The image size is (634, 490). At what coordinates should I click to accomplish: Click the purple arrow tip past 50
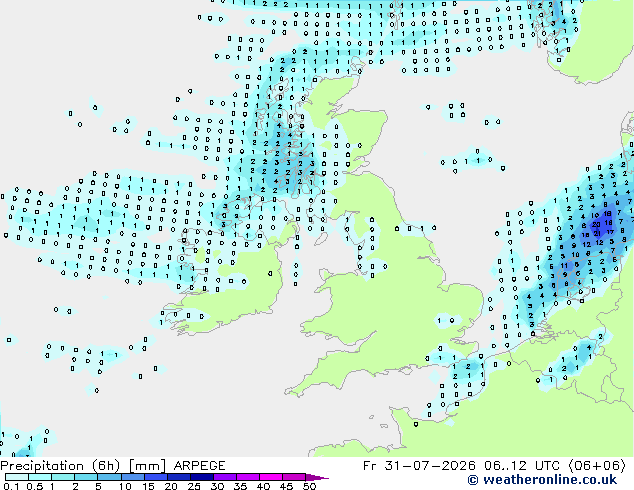[317, 477]
